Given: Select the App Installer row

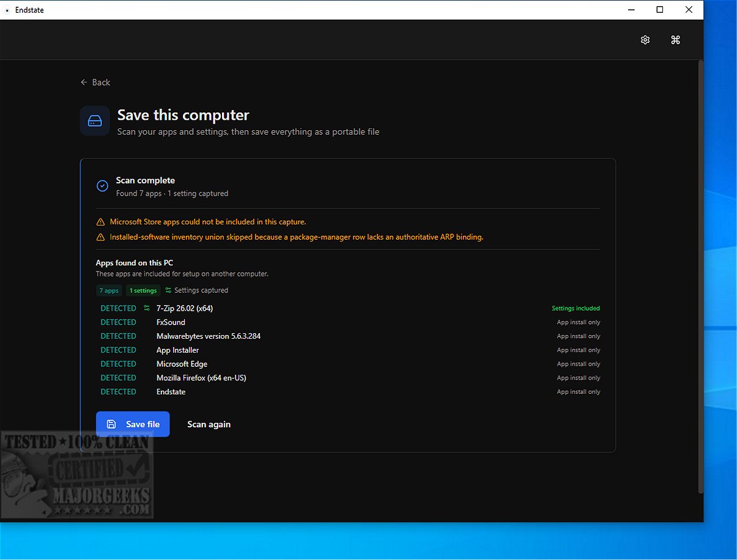Looking at the screenshot, I should click(348, 350).
